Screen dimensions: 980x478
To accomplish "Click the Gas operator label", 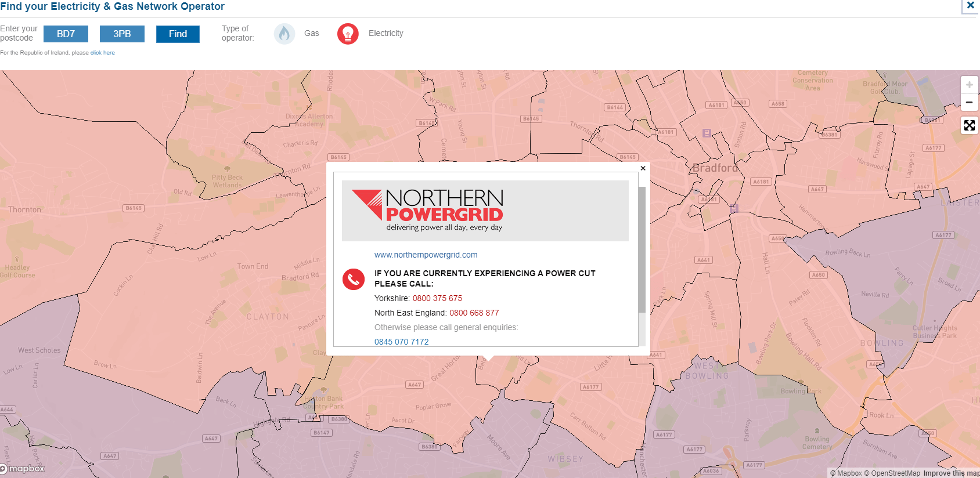I will pyautogui.click(x=311, y=34).
